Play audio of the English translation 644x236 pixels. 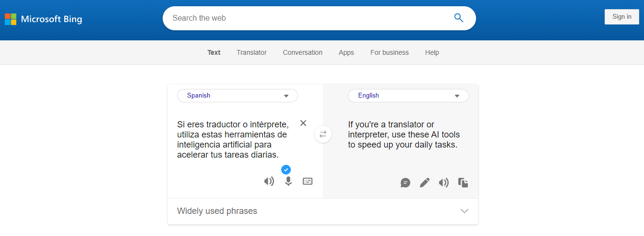(444, 183)
